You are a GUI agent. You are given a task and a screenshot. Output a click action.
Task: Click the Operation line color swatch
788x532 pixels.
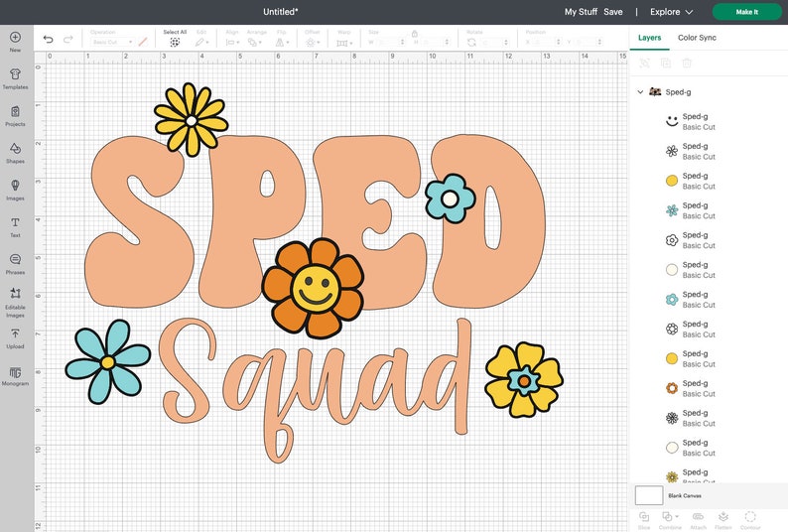tap(143, 43)
